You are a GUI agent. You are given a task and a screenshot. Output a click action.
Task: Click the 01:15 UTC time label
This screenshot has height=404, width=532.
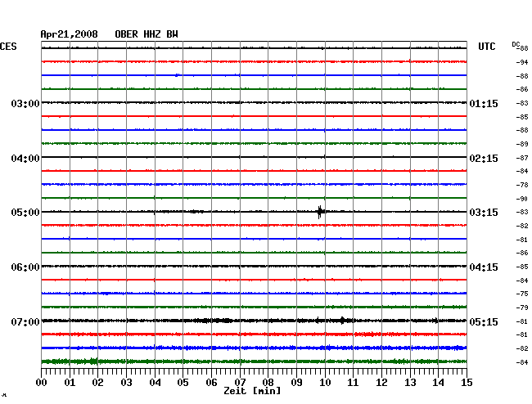484,104
